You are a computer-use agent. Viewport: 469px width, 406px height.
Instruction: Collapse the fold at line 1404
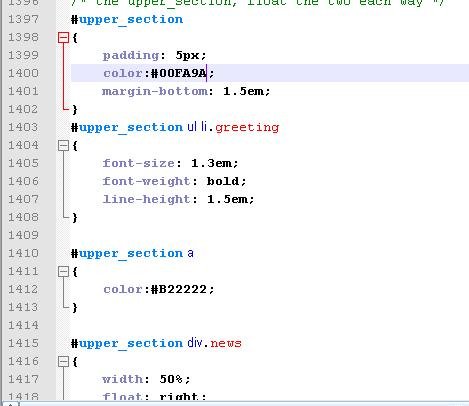point(63,145)
